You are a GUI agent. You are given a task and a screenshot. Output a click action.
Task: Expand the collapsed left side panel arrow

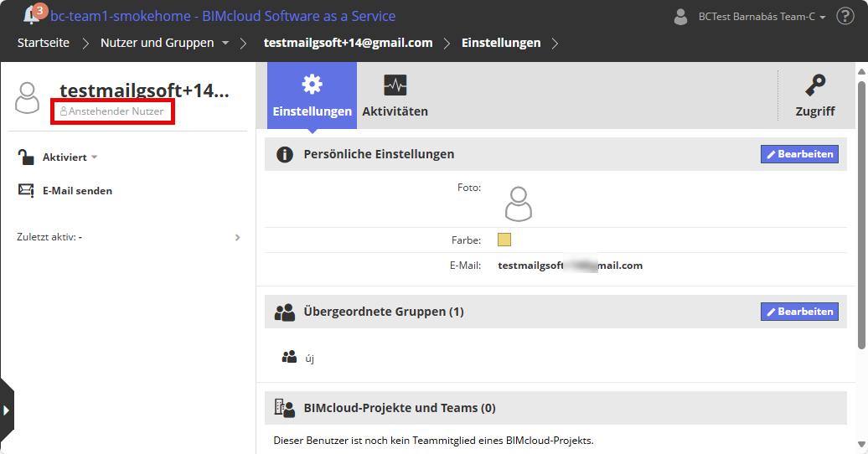pos(6,410)
